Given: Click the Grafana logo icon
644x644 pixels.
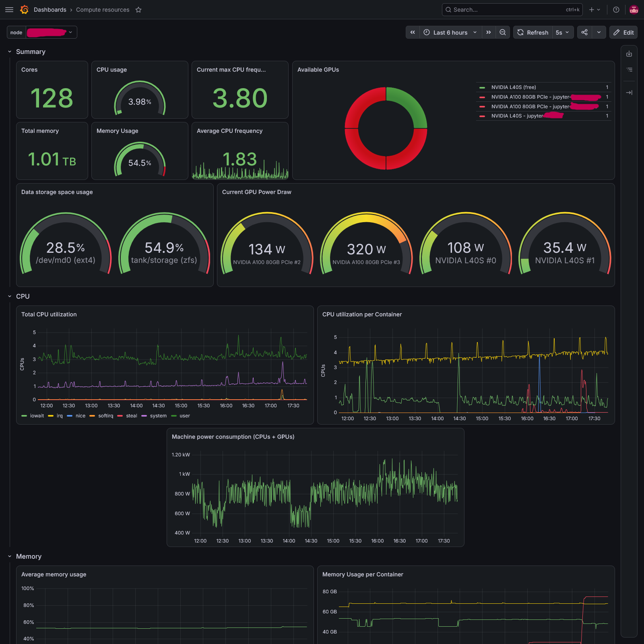Looking at the screenshot, I should tap(24, 10).
